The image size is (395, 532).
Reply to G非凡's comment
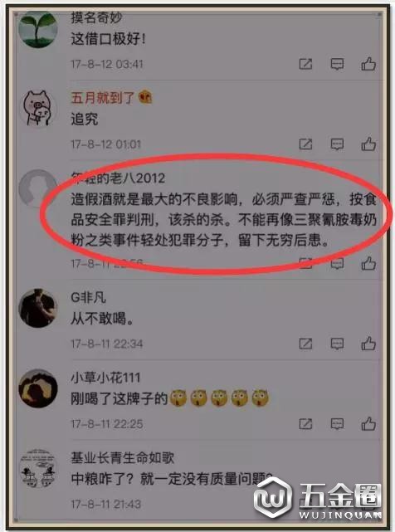pyautogui.click(x=337, y=344)
